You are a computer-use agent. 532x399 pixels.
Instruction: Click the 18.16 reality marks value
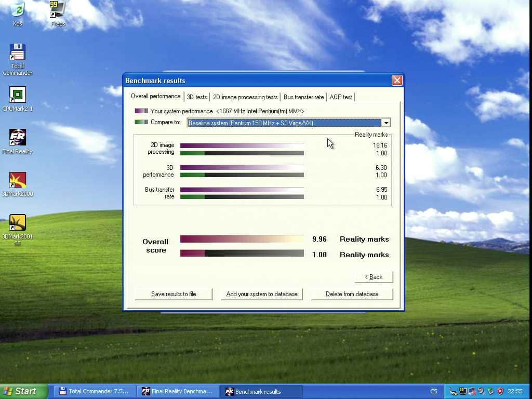click(x=380, y=145)
